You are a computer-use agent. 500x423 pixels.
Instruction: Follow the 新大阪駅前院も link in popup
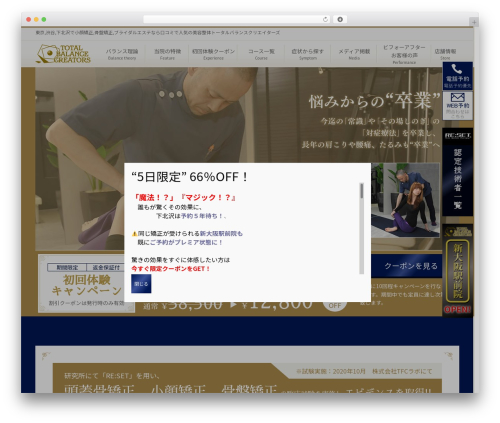[221, 234]
